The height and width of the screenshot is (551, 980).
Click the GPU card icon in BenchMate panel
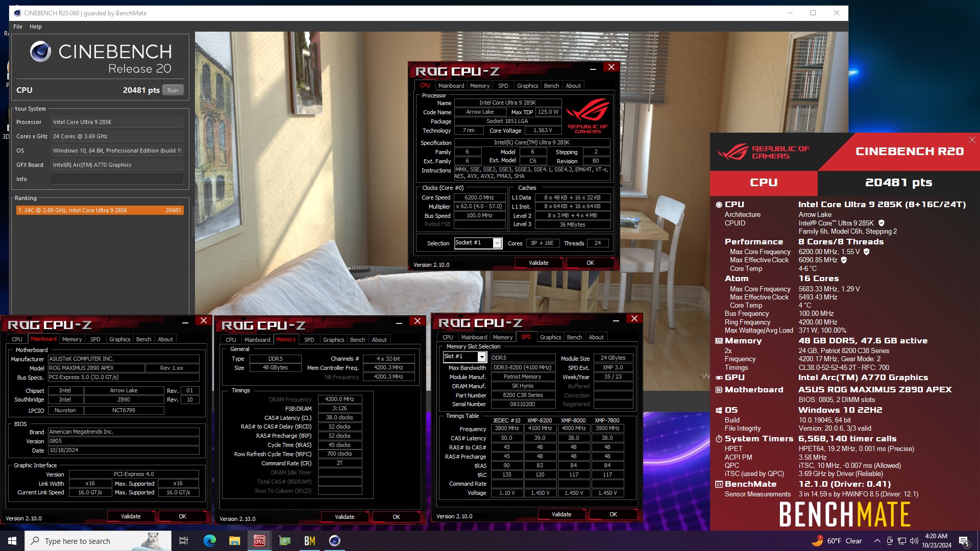(719, 378)
